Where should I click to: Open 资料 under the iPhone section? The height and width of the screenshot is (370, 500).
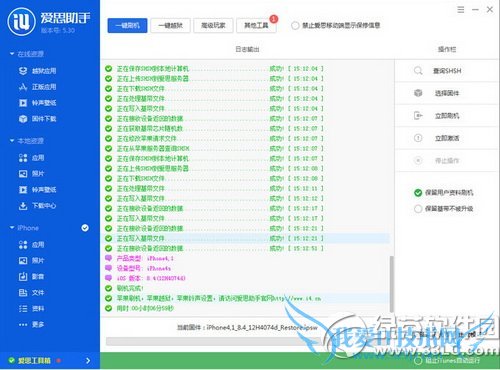pos(32,309)
